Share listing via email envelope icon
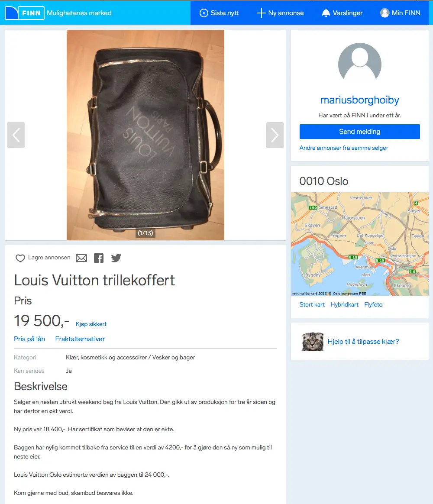Viewport: 433px width, 504px height. (x=81, y=258)
